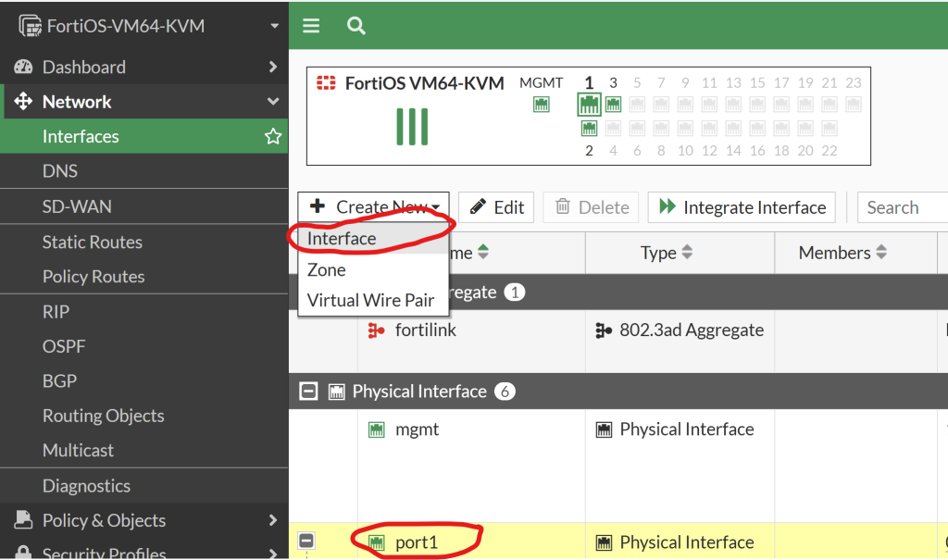948x560 pixels.
Task: Click the hamburger menu icon in the header
Action: [x=311, y=25]
